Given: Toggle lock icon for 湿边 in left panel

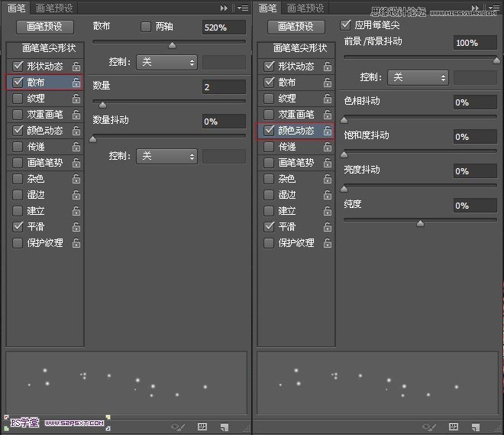Looking at the screenshot, I should click(x=76, y=195).
